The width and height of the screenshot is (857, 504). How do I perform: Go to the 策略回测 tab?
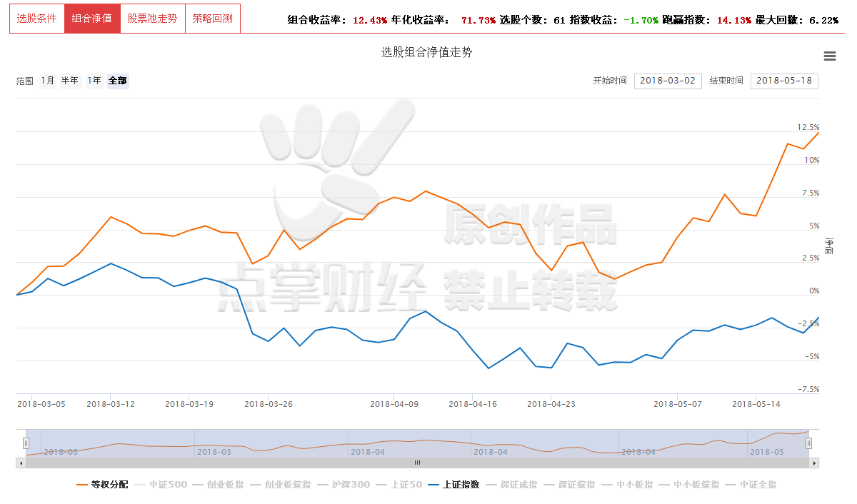212,19
